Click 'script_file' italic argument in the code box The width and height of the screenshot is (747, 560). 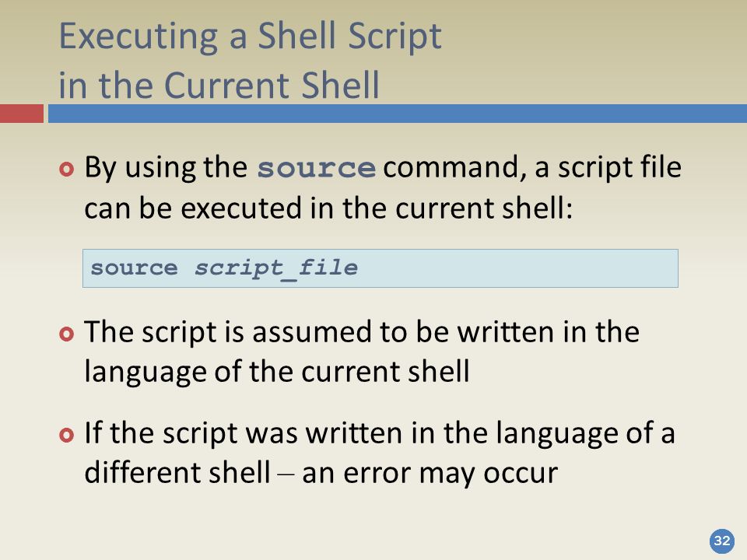click(x=275, y=268)
